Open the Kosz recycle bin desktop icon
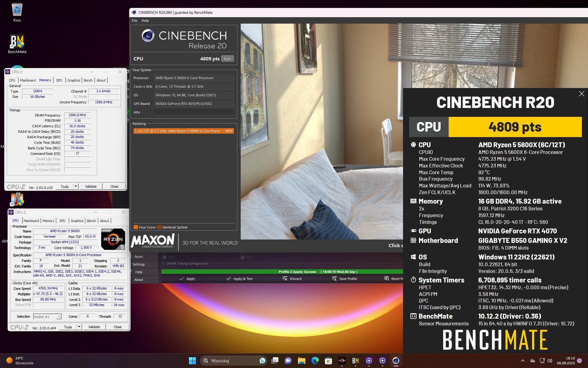Viewport: 588px width, 368px height. point(17,12)
